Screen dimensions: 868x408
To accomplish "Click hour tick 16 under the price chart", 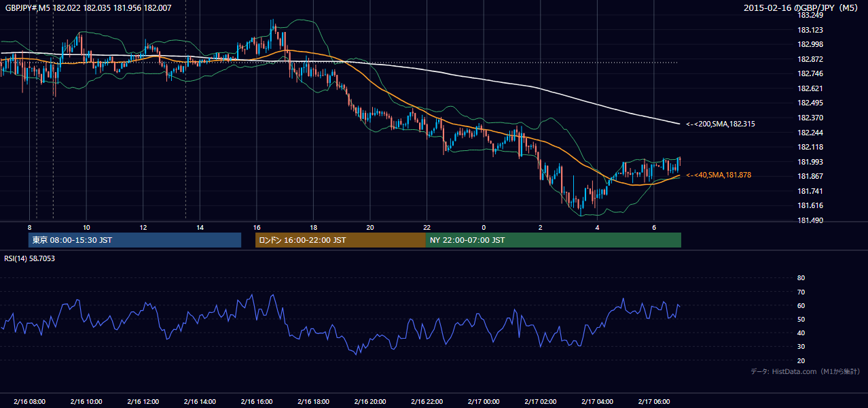I will 257,226.
